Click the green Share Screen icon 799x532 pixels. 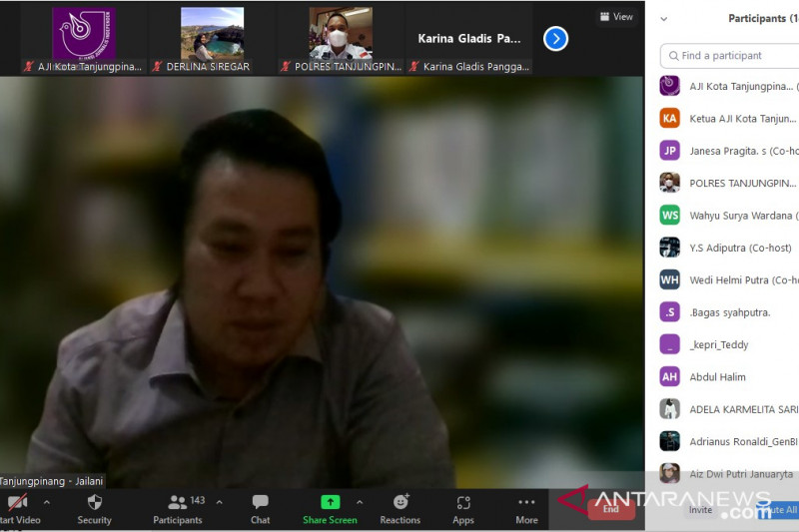331,502
